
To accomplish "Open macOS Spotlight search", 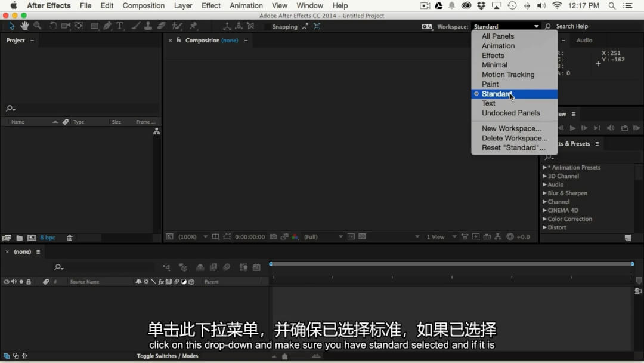I will (x=612, y=6).
